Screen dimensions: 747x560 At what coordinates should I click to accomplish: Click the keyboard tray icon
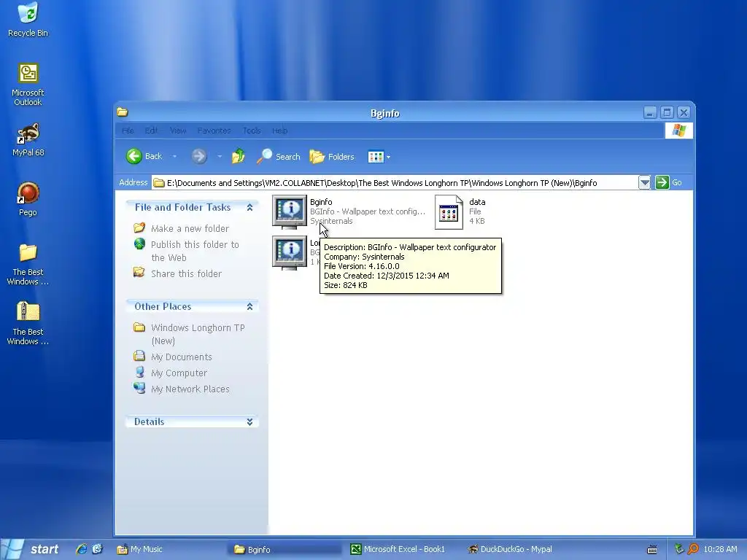[652, 550]
